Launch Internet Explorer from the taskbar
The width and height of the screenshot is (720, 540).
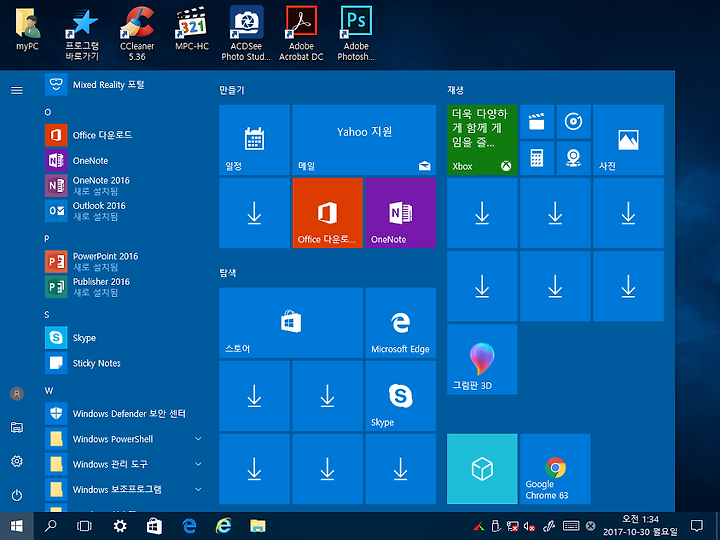pos(223,526)
